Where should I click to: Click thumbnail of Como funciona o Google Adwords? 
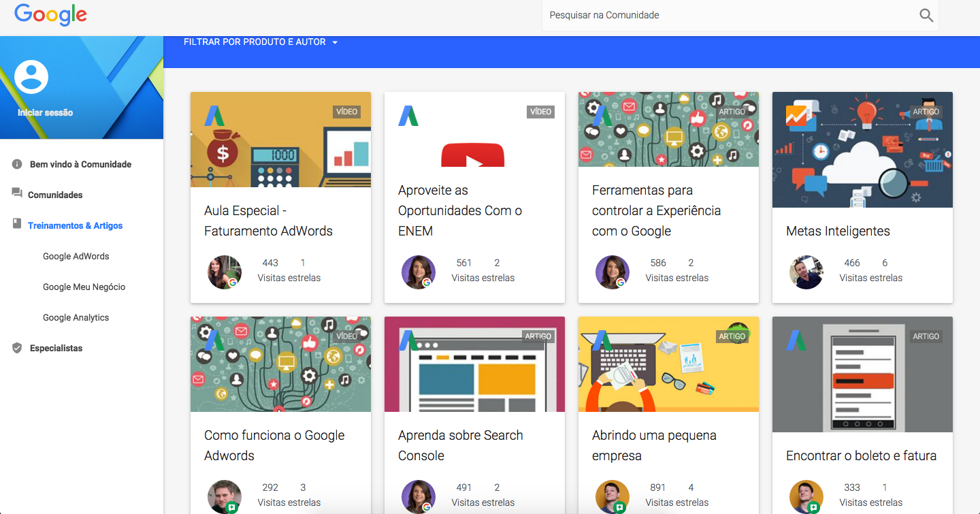pyautogui.click(x=280, y=364)
